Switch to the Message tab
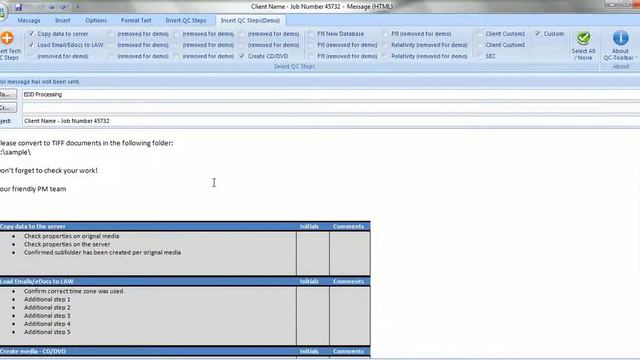640x360 pixels. [29, 20]
